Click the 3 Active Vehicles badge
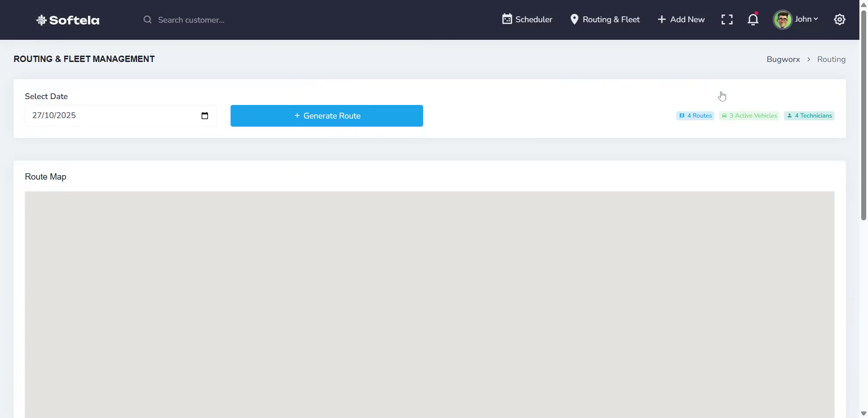Image resolution: width=868 pixels, height=418 pixels. click(x=749, y=115)
